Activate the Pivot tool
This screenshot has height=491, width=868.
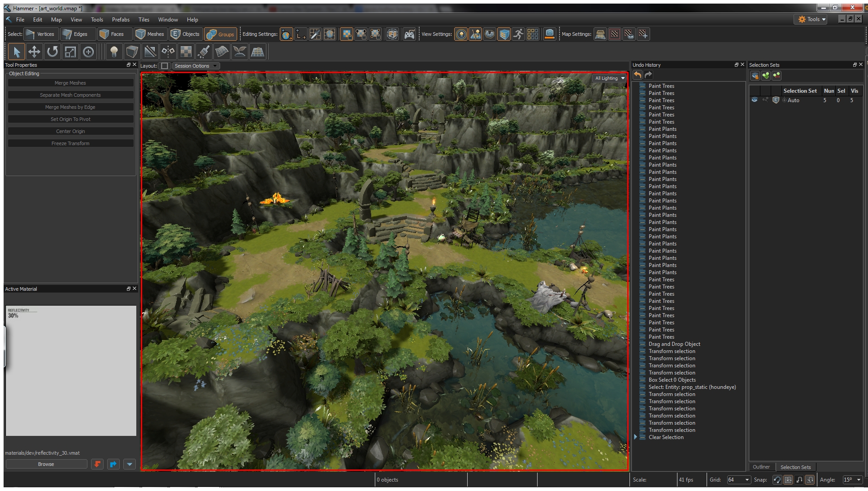(x=88, y=52)
